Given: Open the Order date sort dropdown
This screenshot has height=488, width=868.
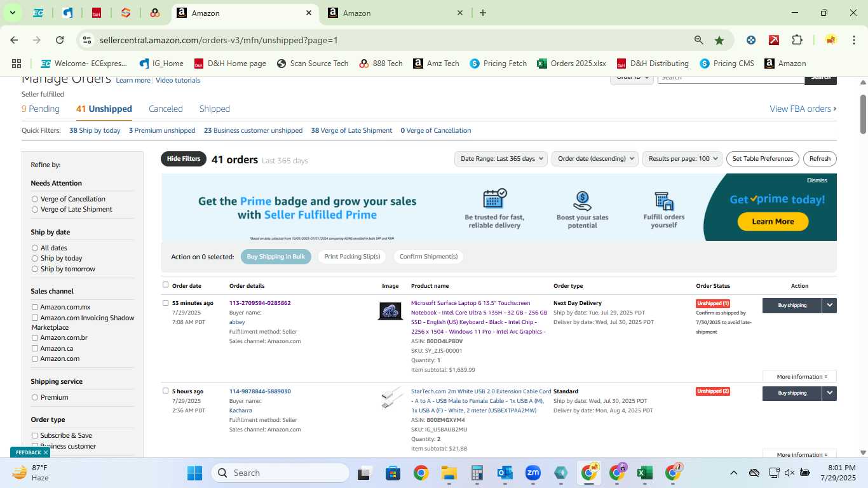Looking at the screenshot, I should tap(595, 159).
